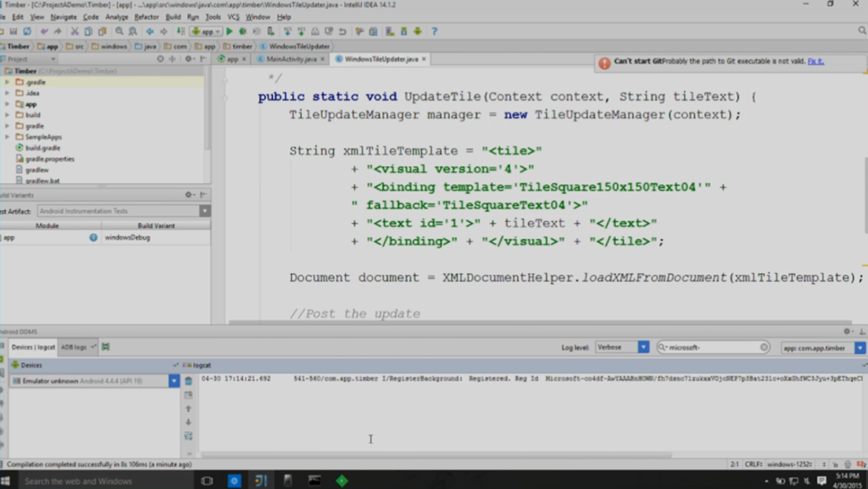Click Search the web and Windows box
The image size is (868, 489).
click(x=104, y=481)
